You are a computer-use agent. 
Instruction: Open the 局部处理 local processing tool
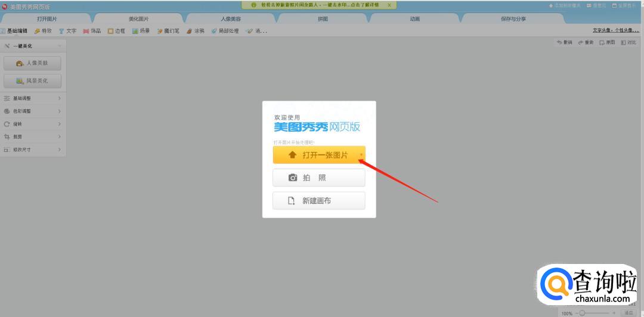pyautogui.click(x=225, y=31)
